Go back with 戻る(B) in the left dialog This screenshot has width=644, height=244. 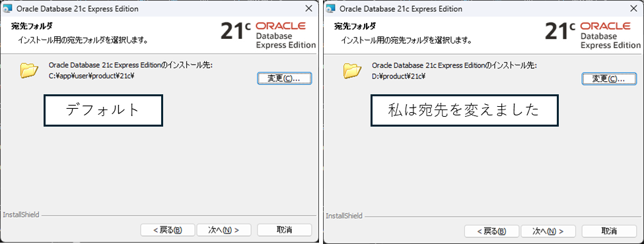168,230
